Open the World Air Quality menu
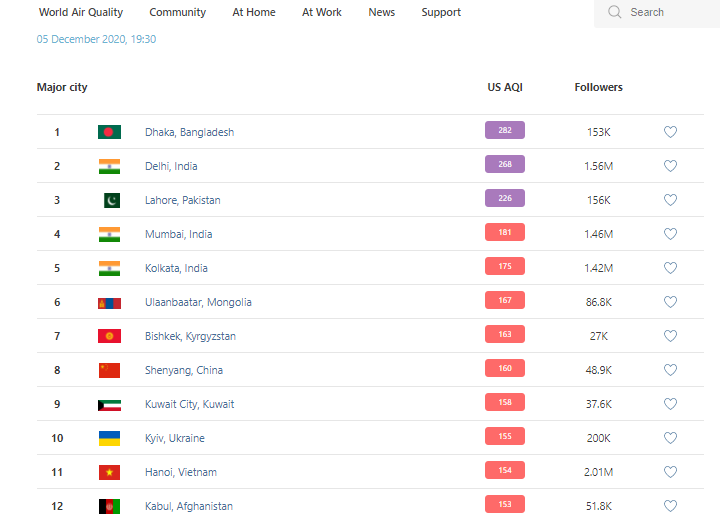The height and width of the screenshot is (522, 720). pyautogui.click(x=81, y=12)
